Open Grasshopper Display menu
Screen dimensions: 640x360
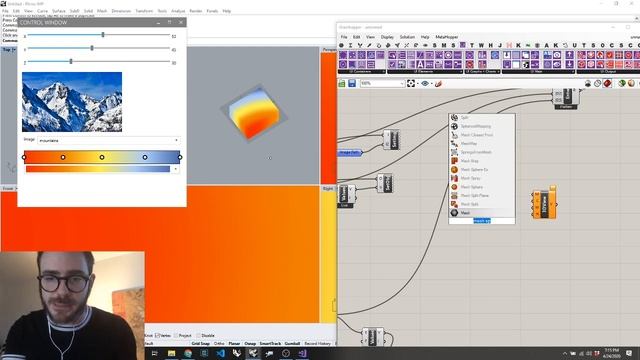pos(387,37)
